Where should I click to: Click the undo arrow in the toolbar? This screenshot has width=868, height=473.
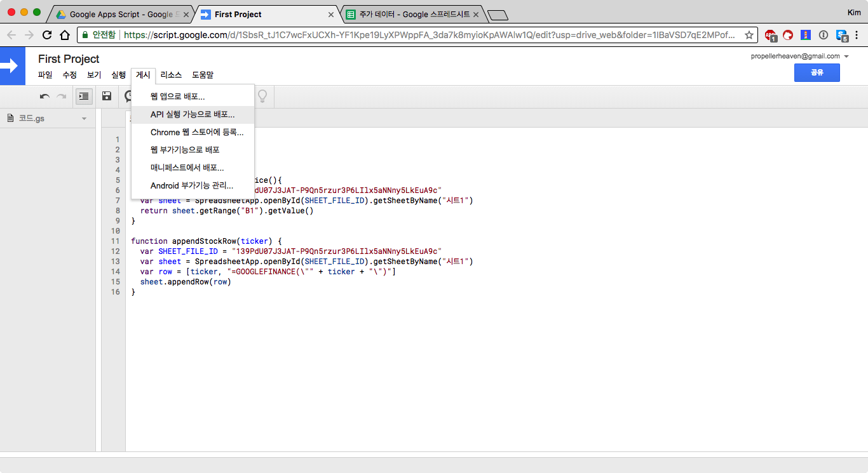coord(44,97)
